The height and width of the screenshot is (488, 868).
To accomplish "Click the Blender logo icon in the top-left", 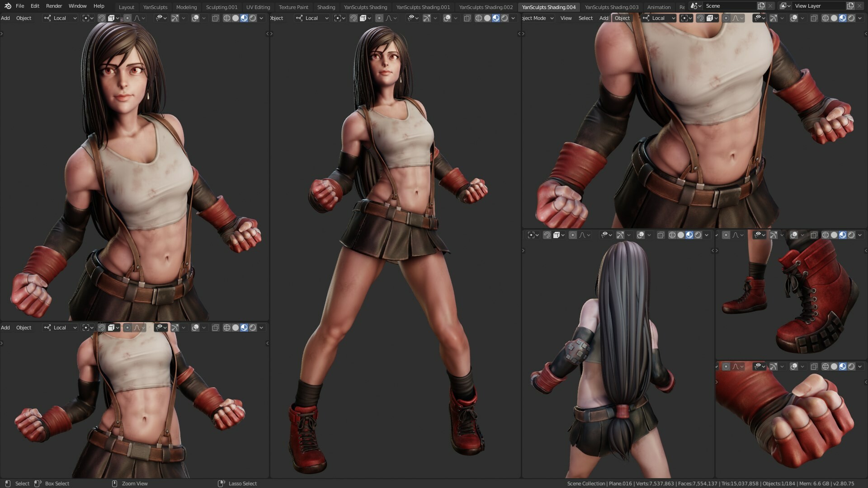I will [x=8, y=6].
